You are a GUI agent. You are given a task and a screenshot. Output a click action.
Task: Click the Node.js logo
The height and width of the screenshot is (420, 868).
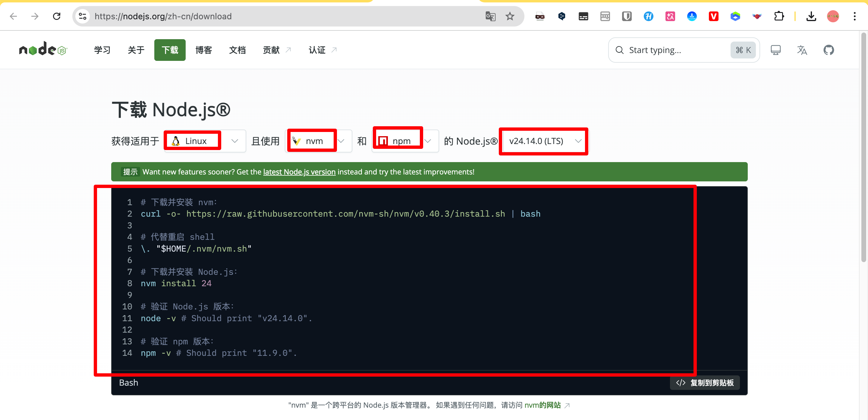click(43, 49)
